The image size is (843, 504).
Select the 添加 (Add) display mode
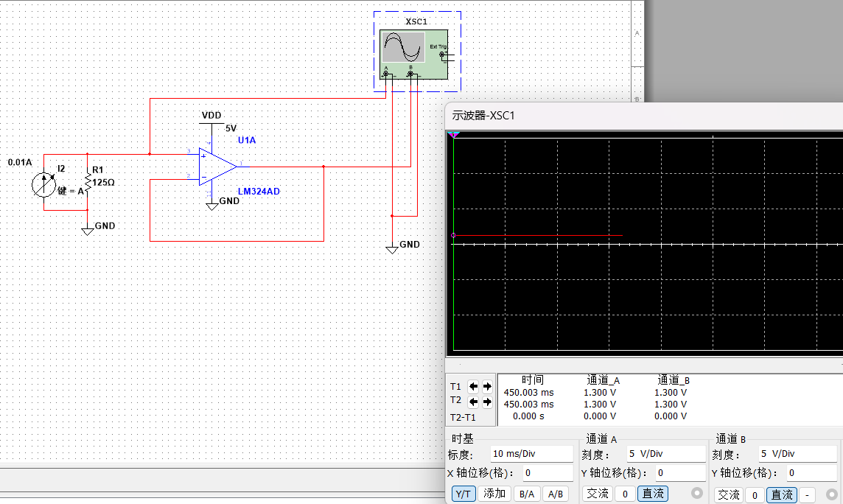pos(494,494)
